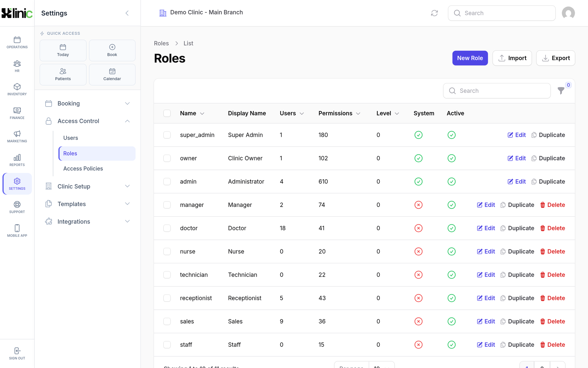588x368 pixels.
Task: Delete the manager role
Action: (x=552, y=205)
